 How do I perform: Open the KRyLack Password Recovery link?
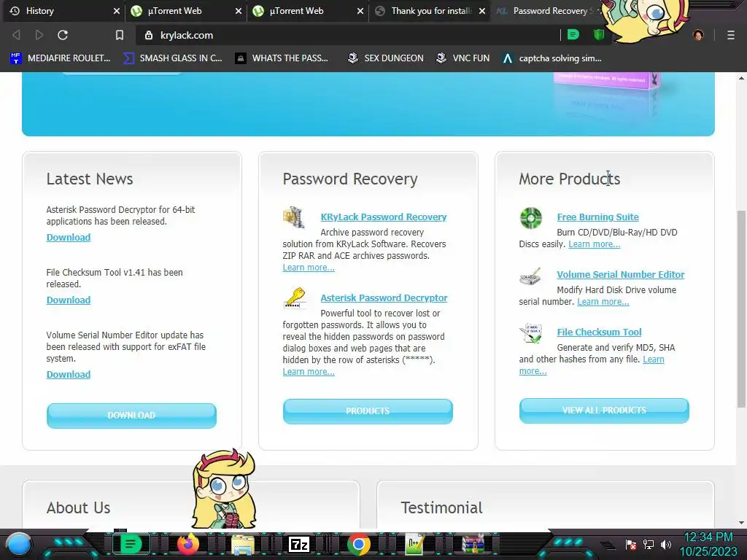click(x=384, y=217)
